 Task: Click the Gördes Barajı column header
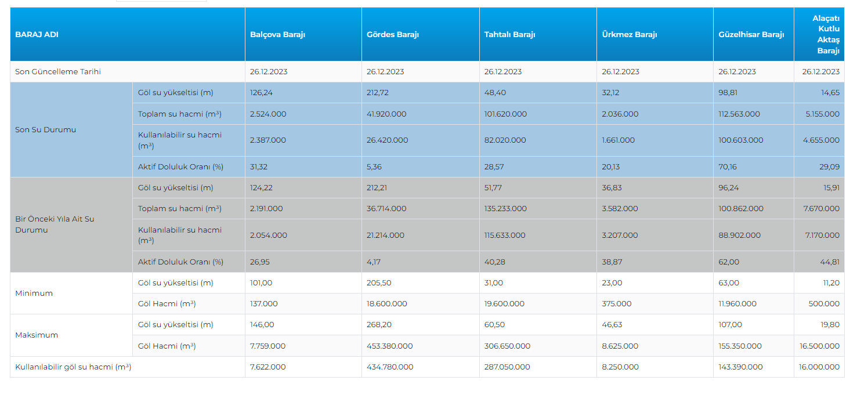pos(392,34)
